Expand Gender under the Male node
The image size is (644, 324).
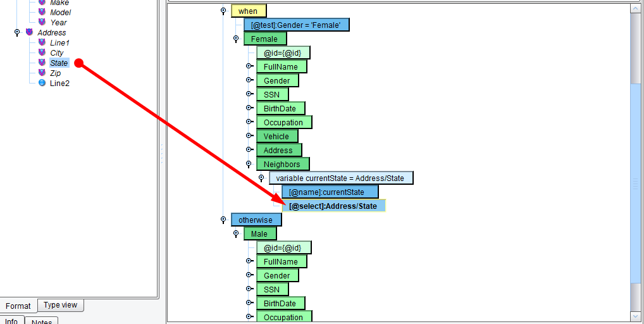249,275
